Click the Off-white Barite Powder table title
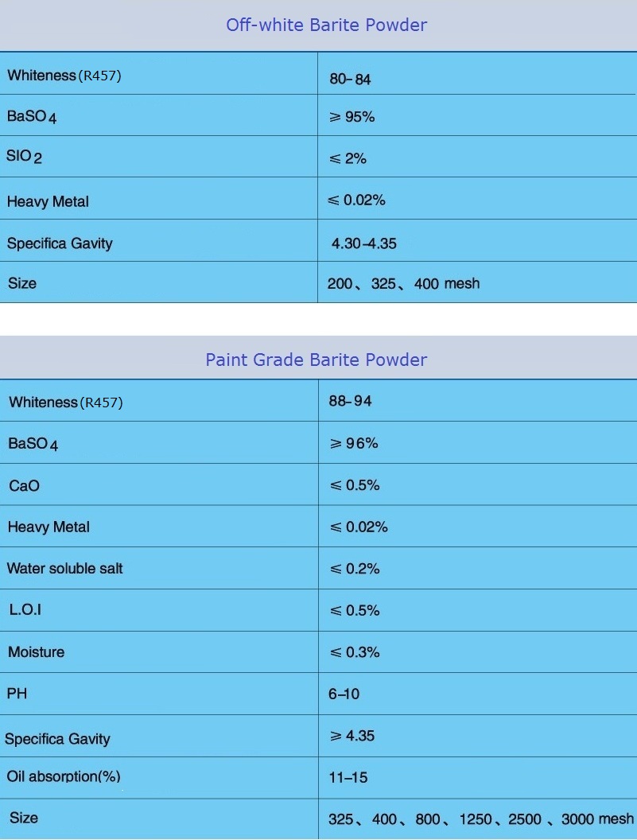 coord(326,25)
